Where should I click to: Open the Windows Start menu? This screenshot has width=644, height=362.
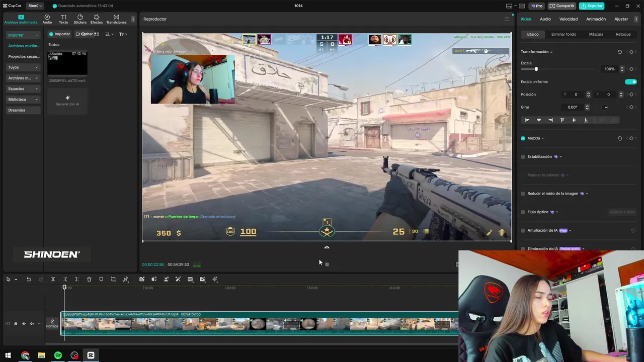tap(8, 355)
